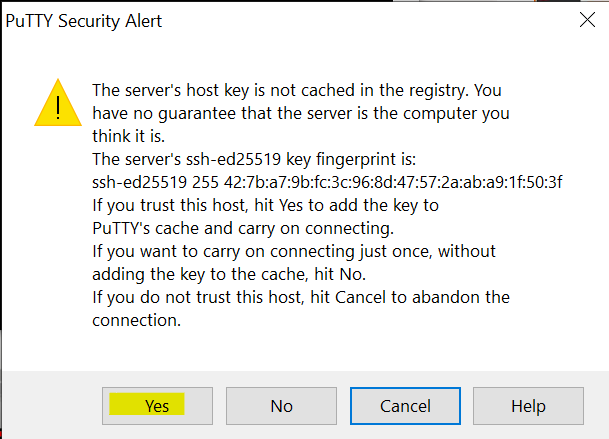Click the yellow warning triangle icon
The height and width of the screenshot is (439, 609).
coord(58,103)
